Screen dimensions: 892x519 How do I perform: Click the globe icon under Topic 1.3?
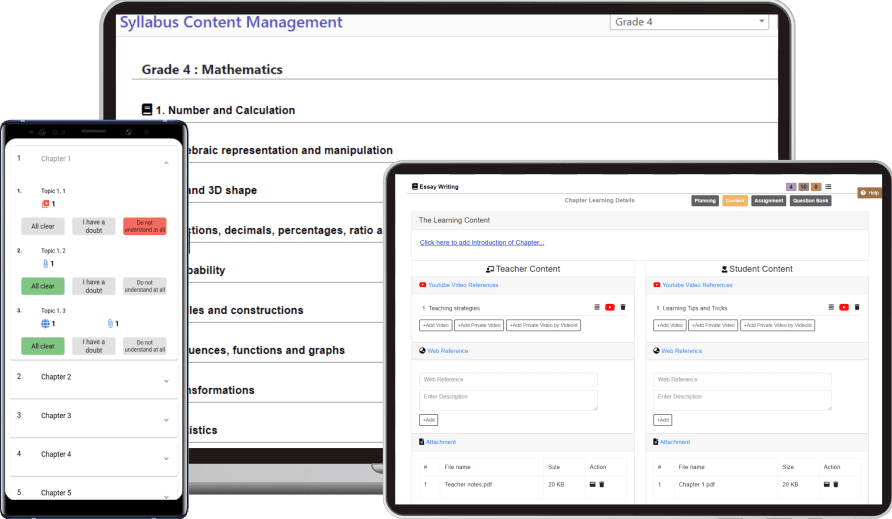(x=46, y=323)
